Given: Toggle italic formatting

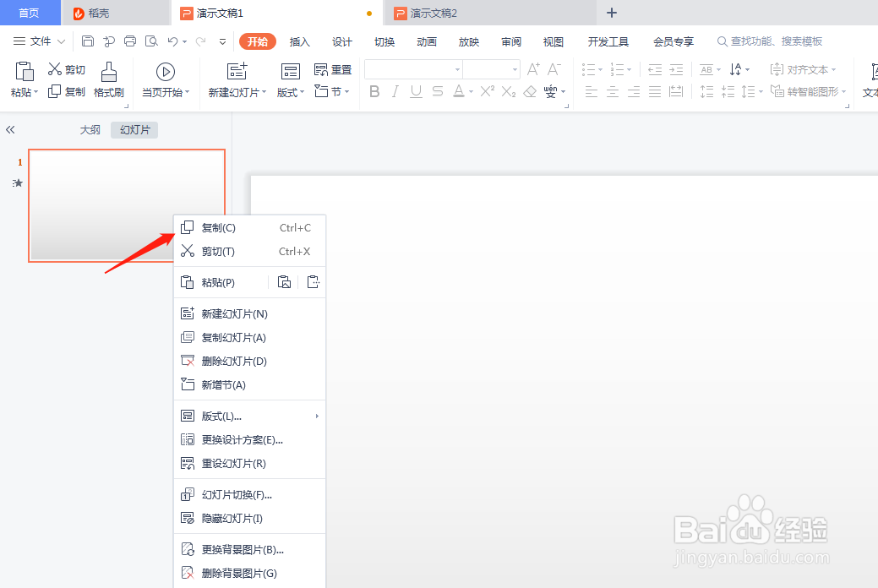Looking at the screenshot, I should click(395, 92).
